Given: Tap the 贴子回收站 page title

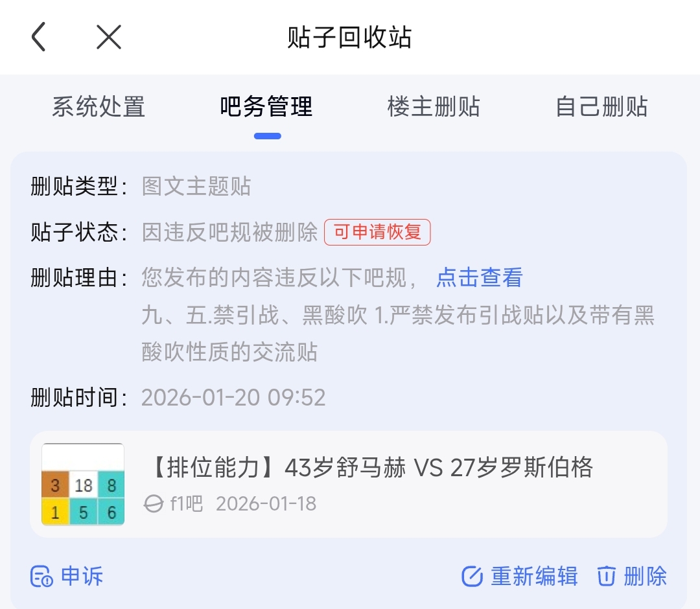Looking at the screenshot, I should click(x=349, y=37).
